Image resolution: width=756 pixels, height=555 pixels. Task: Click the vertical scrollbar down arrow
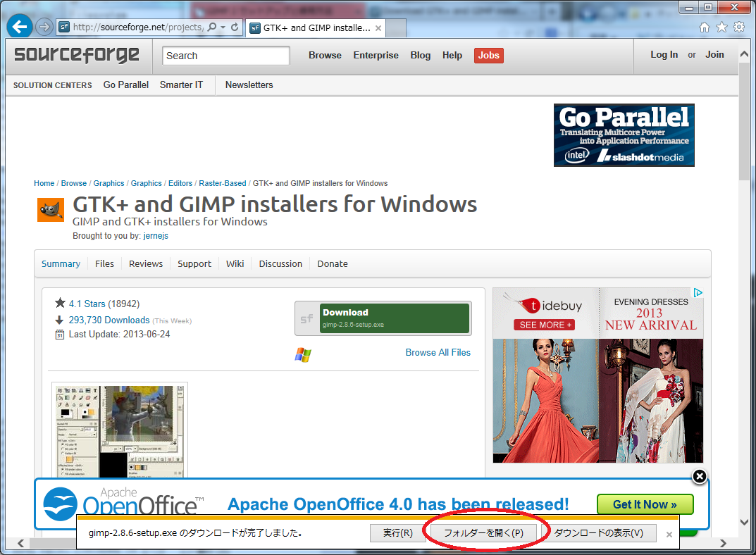[x=744, y=522]
